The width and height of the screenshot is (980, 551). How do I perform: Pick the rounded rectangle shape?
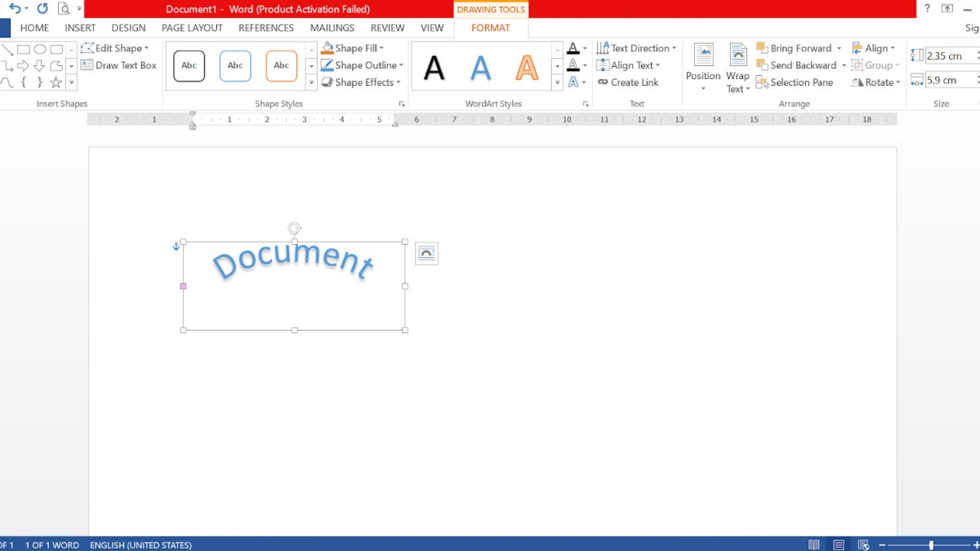[x=56, y=49]
